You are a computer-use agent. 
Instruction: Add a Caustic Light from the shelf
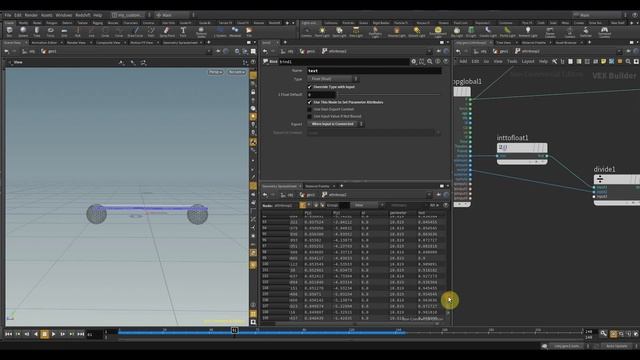point(488,32)
